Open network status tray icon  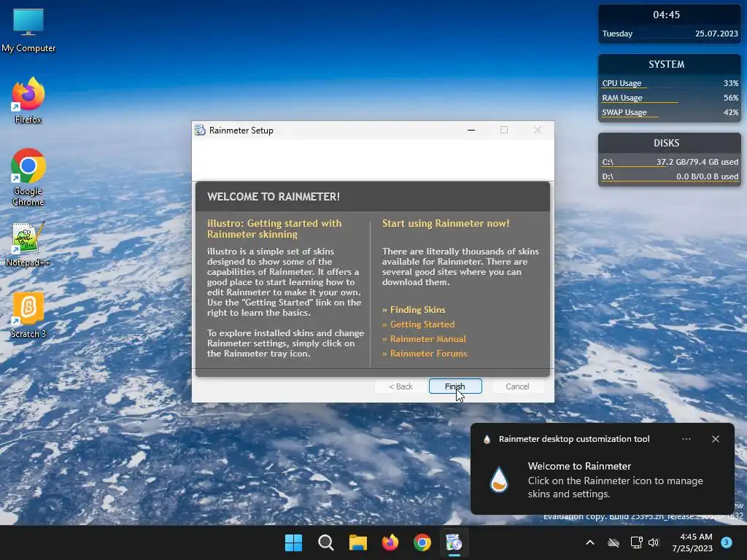(636, 542)
